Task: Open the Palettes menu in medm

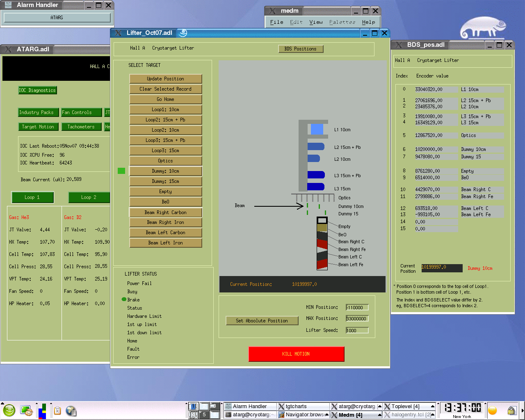Action: (342, 22)
